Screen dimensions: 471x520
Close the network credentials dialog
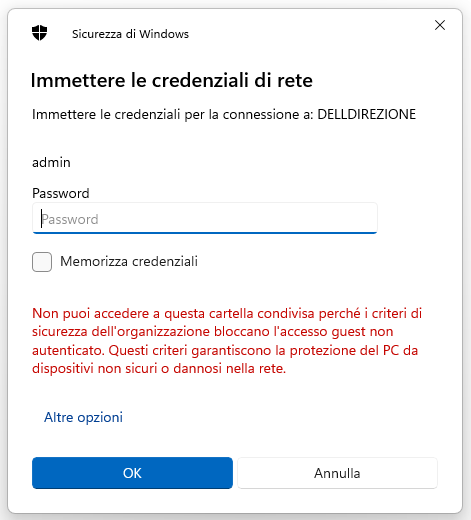click(440, 25)
